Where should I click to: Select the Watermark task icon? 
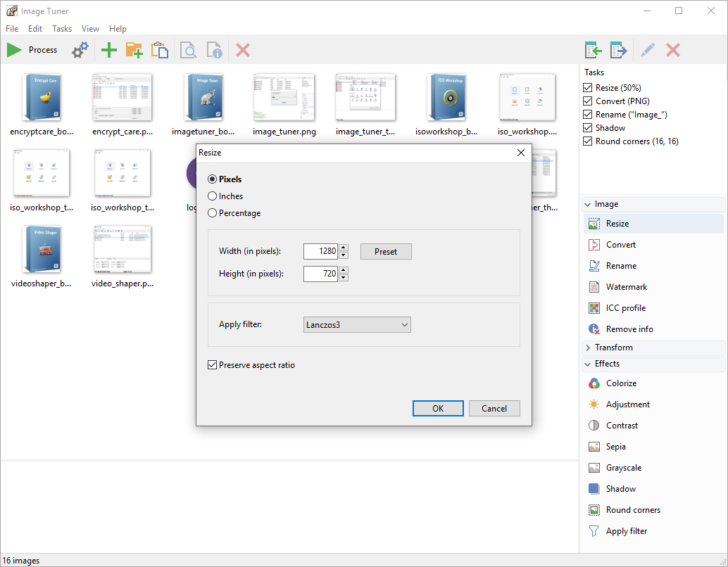coord(594,287)
